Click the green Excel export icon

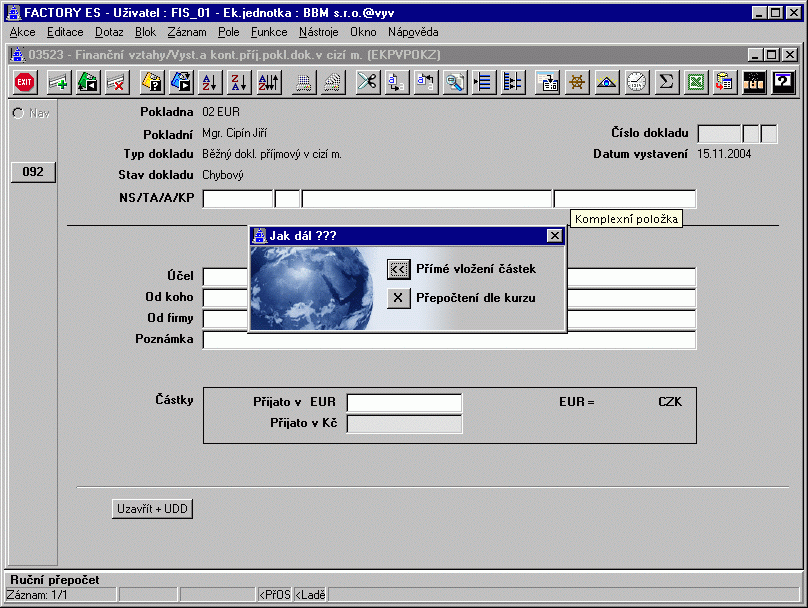coord(696,82)
